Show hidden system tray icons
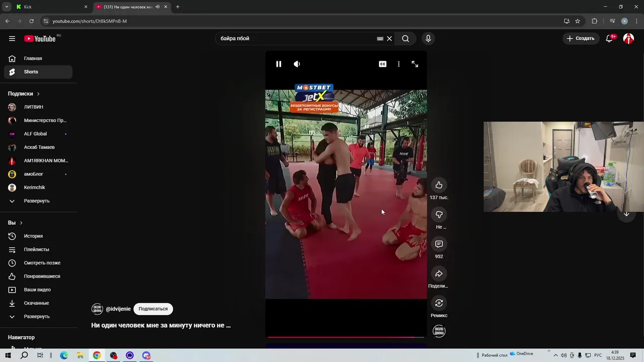644x362 pixels. [x=555, y=355]
